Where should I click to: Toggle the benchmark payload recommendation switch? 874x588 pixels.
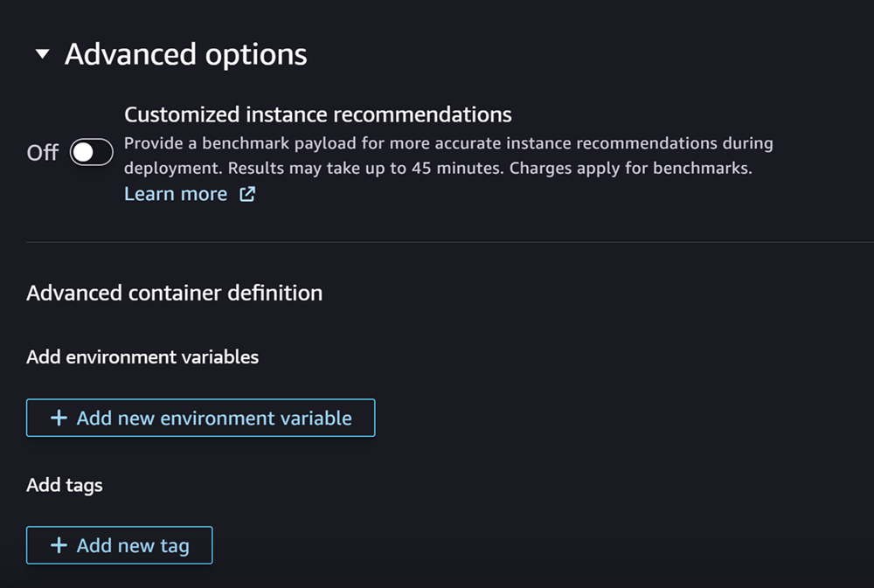91,152
